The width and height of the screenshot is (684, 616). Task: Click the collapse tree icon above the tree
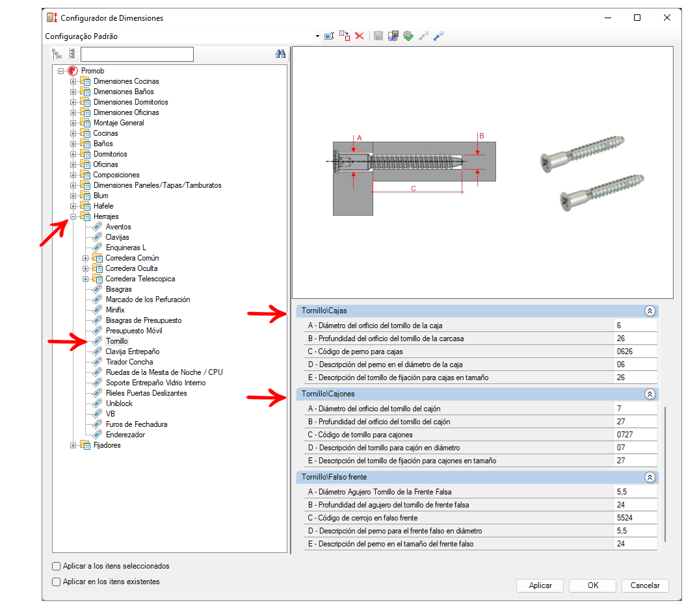tap(57, 54)
